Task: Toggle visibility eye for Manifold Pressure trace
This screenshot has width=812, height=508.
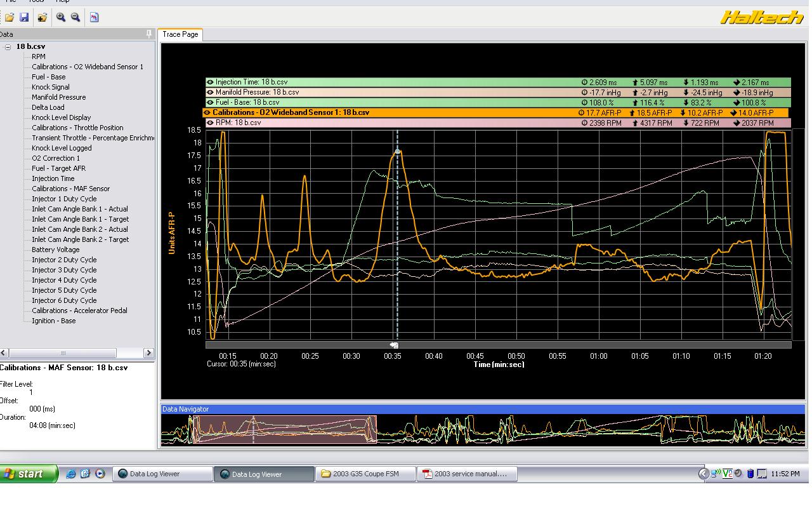Action: point(210,92)
